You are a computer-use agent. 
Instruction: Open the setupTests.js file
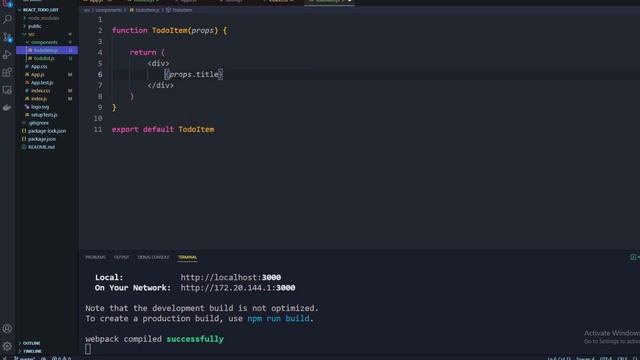coord(44,115)
